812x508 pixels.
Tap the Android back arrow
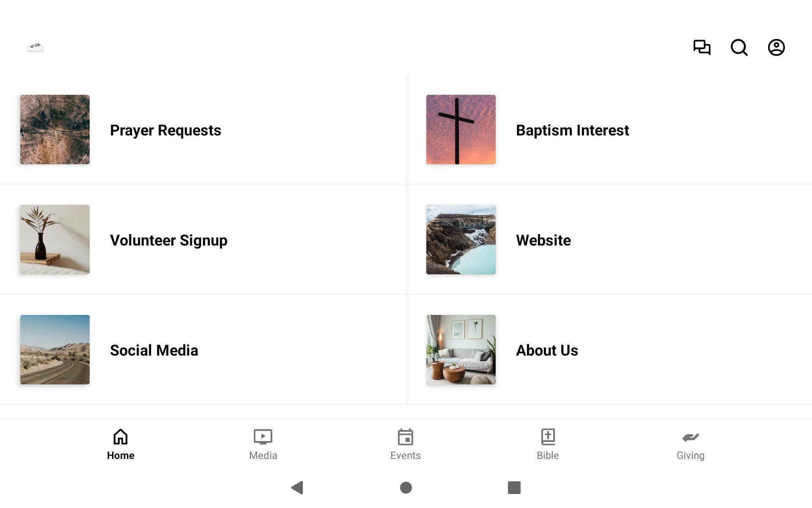297,488
